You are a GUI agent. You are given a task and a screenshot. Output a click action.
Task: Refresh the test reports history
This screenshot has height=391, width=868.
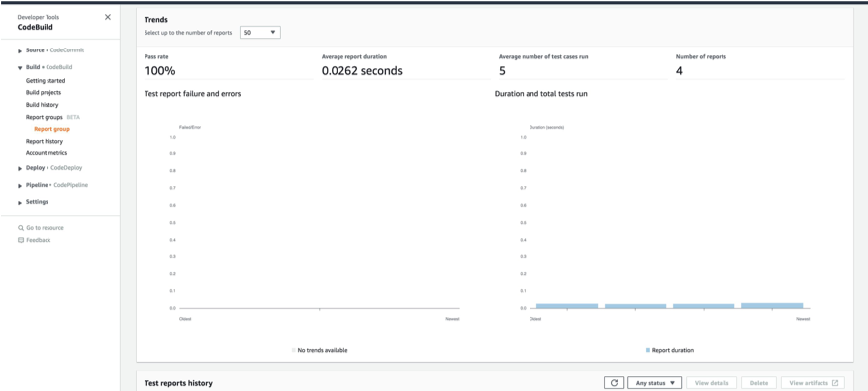click(x=614, y=383)
